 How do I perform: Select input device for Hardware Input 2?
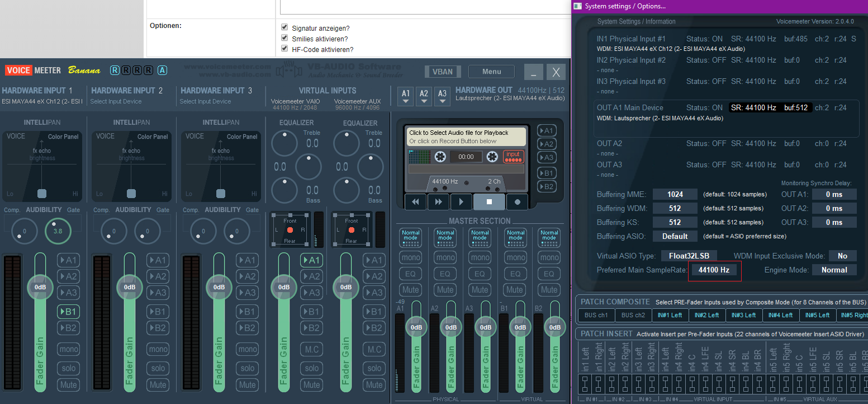click(116, 101)
